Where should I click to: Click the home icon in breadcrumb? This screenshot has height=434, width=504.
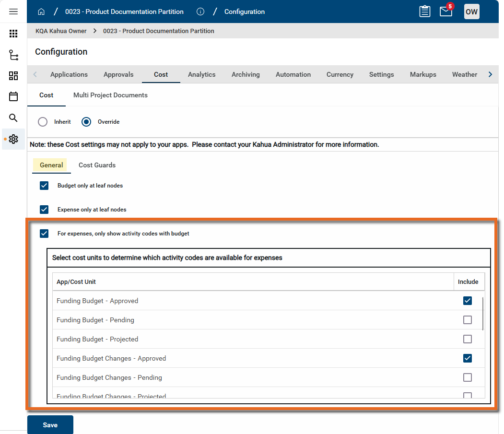(41, 12)
